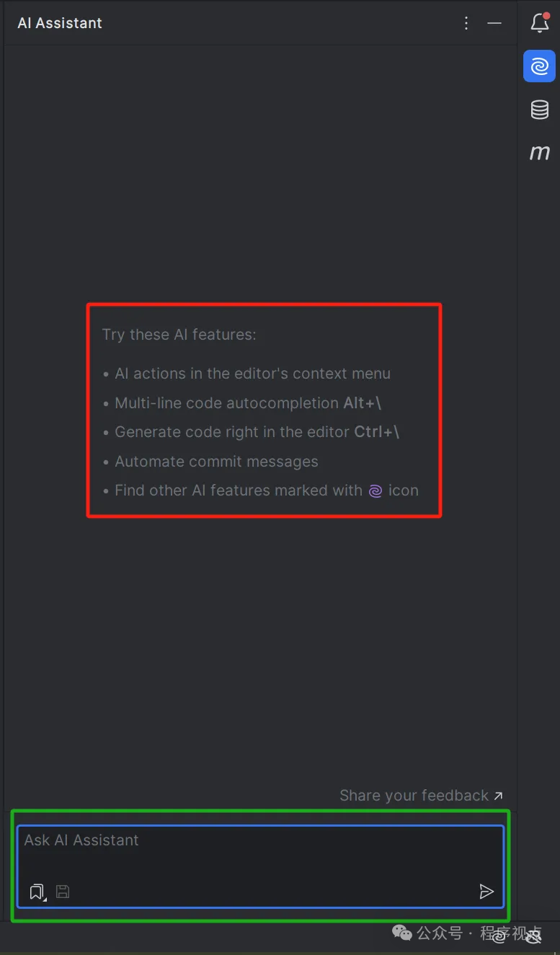Image resolution: width=560 pixels, height=955 pixels.
Task: Open the Notifications bell panel
Action: 540,23
